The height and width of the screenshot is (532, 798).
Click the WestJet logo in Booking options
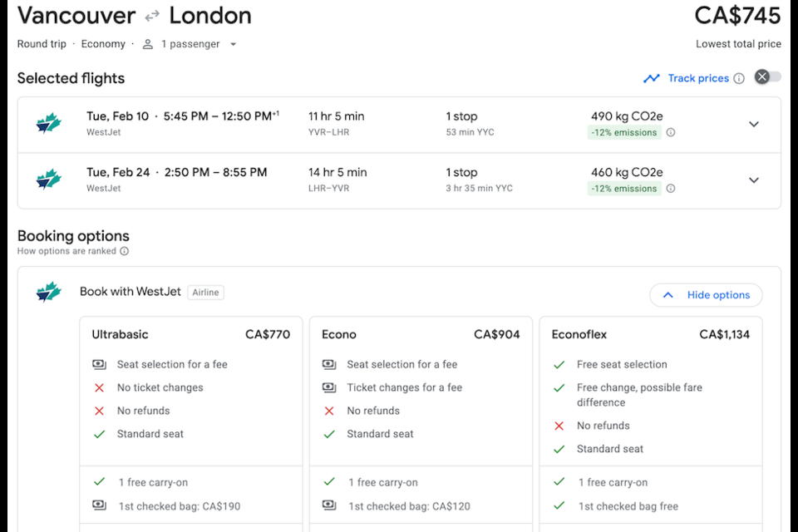(49, 293)
